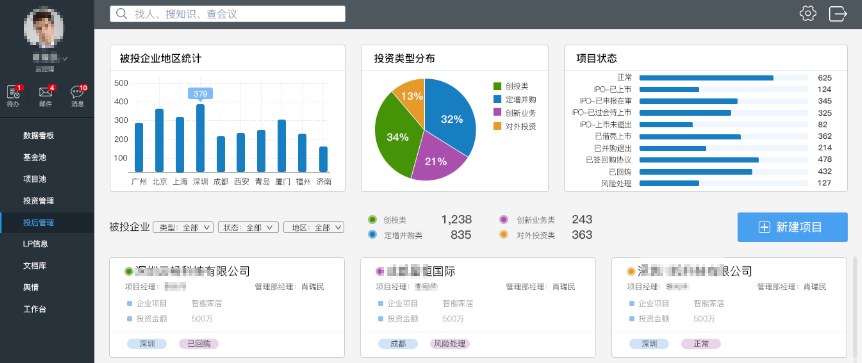Viewport: 862px width, 363px height.
Task: Open the settings gear icon
Action: pyautogui.click(x=808, y=13)
